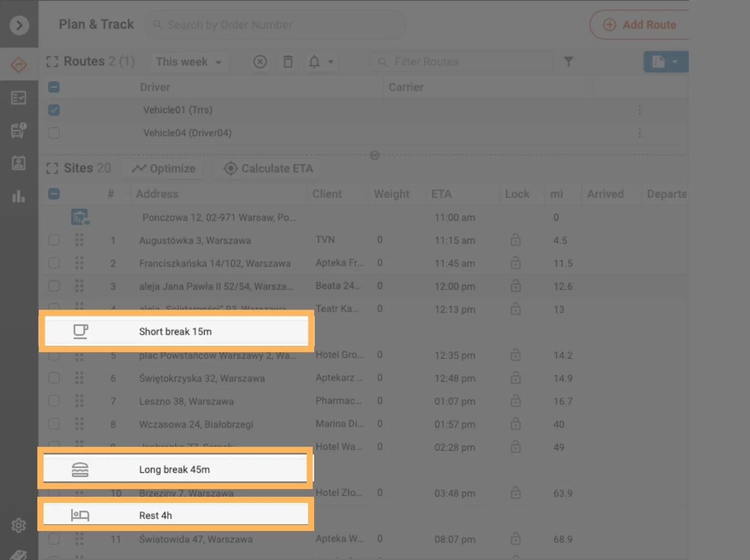Click the drag handle on Augustówka 3 row
750x560 pixels.
pyautogui.click(x=79, y=240)
